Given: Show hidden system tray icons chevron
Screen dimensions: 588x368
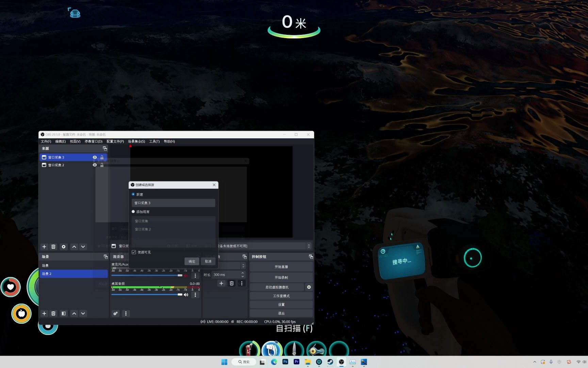Looking at the screenshot, I should [x=535, y=362].
